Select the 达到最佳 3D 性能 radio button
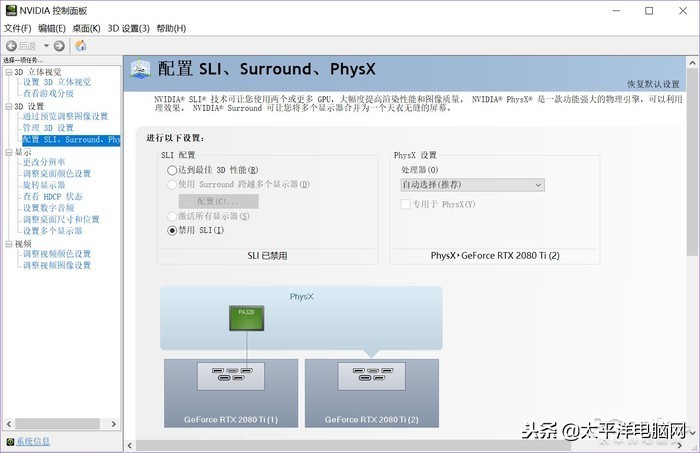The width and height of the screenshot is (700, 453). pyautogui.click(x=172, y=171)
